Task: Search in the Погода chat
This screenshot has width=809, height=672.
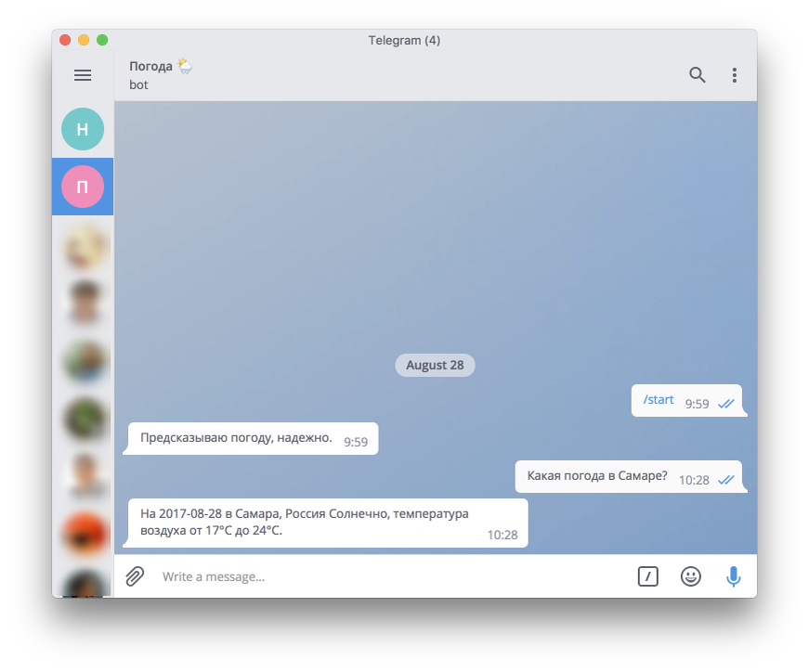Action: [697, 75]
